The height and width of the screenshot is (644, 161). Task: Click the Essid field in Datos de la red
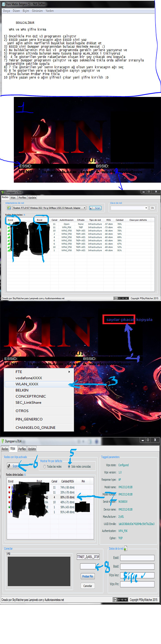click(137, 558)
